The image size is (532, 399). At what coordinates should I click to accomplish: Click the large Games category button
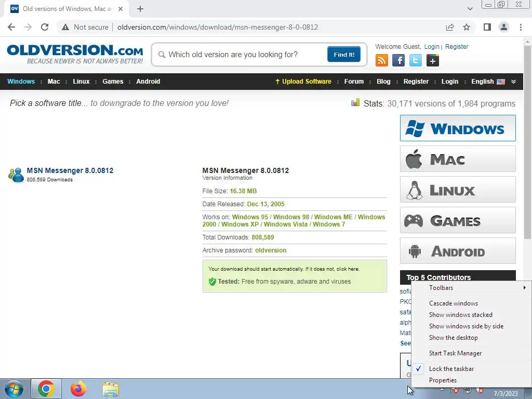pyautogui.click(x=458, y=220)
